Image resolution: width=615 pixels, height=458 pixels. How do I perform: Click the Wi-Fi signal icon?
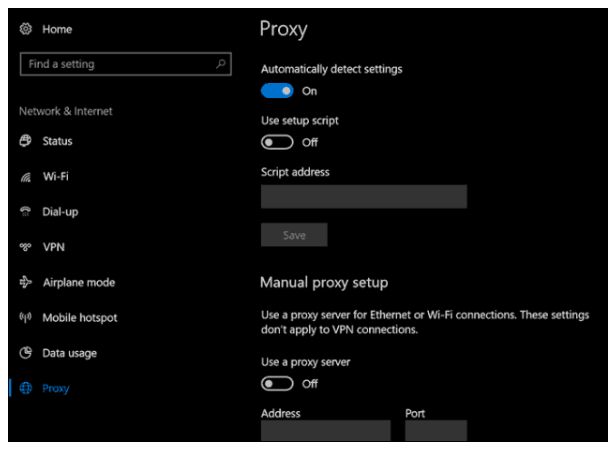click(25, 177)
